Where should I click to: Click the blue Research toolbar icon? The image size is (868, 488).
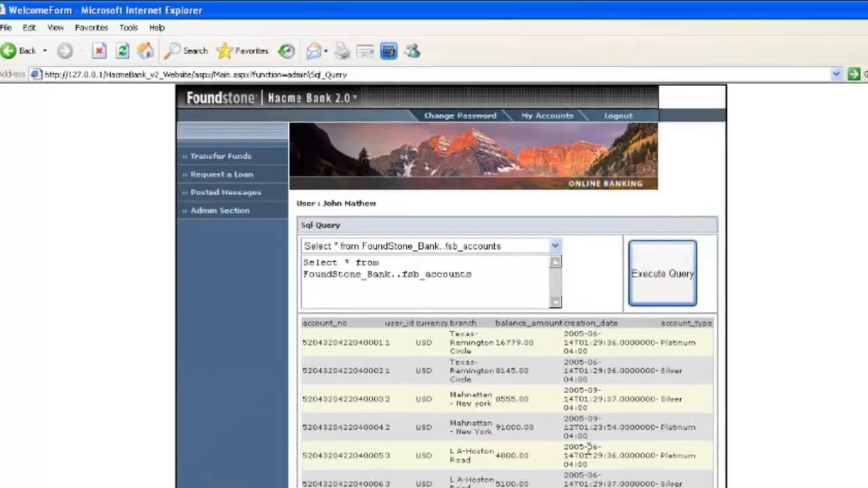389,51
